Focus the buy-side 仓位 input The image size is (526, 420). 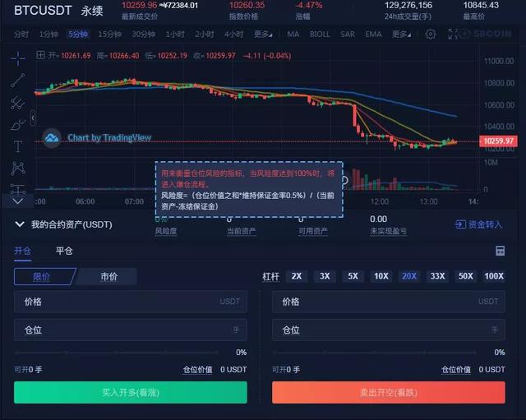point(131,330)
